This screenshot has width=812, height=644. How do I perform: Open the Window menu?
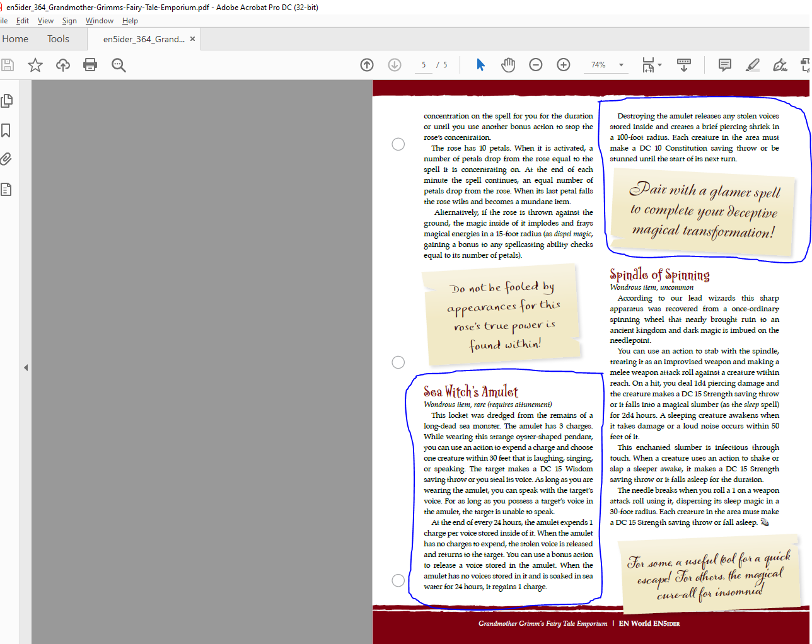coord(99,21)
